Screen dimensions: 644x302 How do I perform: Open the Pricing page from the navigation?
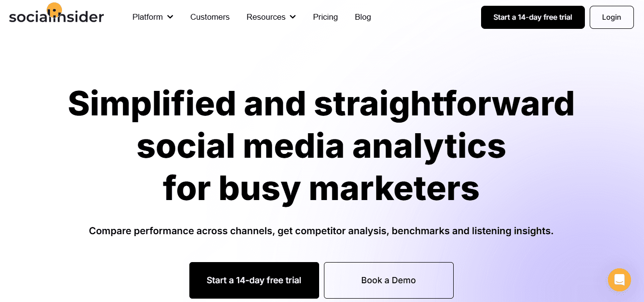pos(325,17)
